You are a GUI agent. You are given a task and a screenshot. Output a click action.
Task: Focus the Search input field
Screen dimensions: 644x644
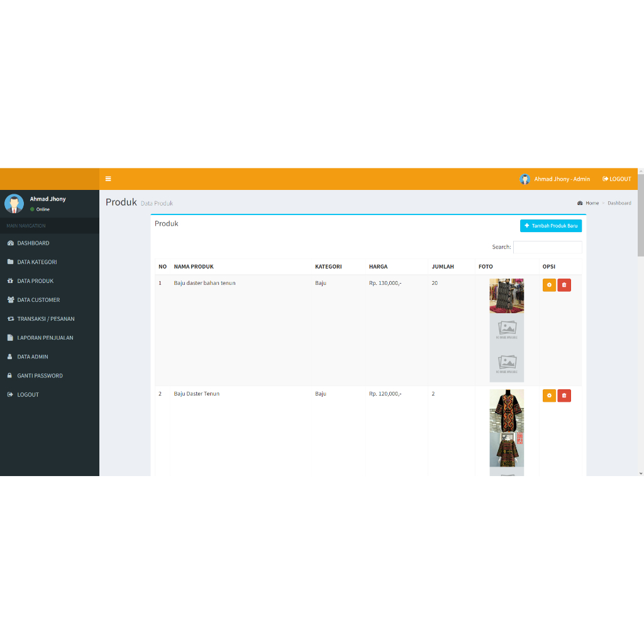(x=547, y=247)
